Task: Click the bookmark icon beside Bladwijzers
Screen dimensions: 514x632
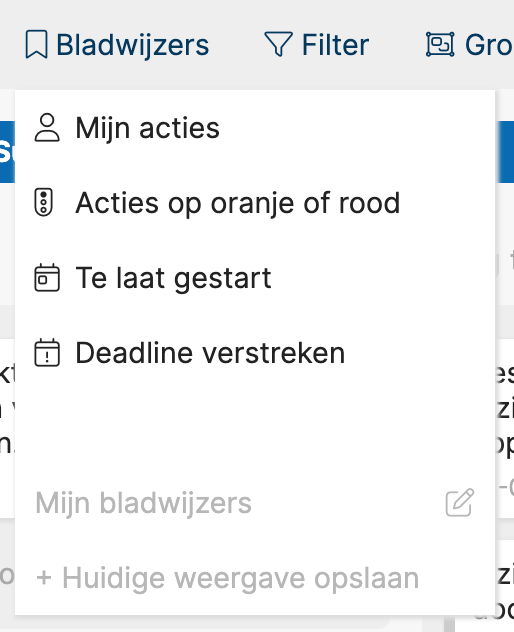Action: tap(36, 44)
